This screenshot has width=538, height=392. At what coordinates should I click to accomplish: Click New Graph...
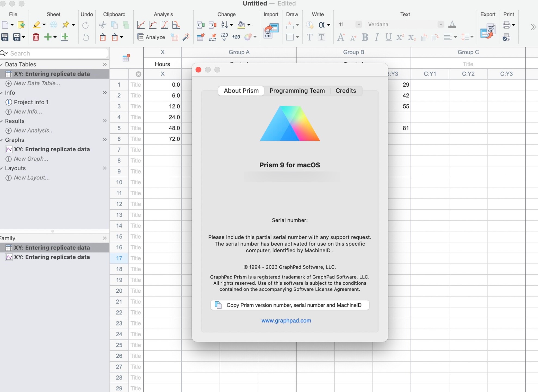[31, 159]
